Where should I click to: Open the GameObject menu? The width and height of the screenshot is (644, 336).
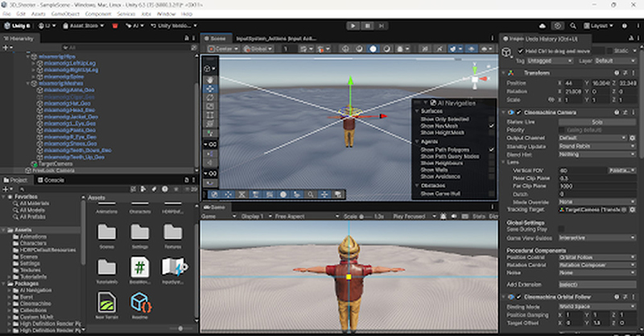65,14
